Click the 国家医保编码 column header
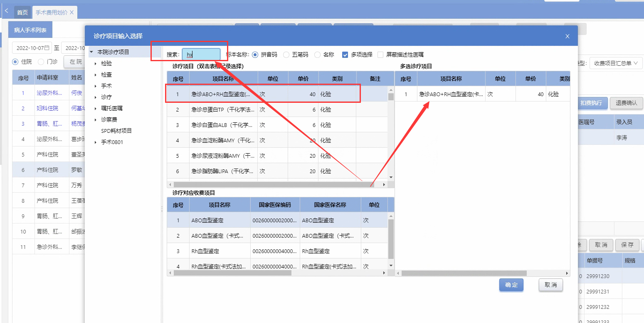Screen dimensions: 644x323 275,205
